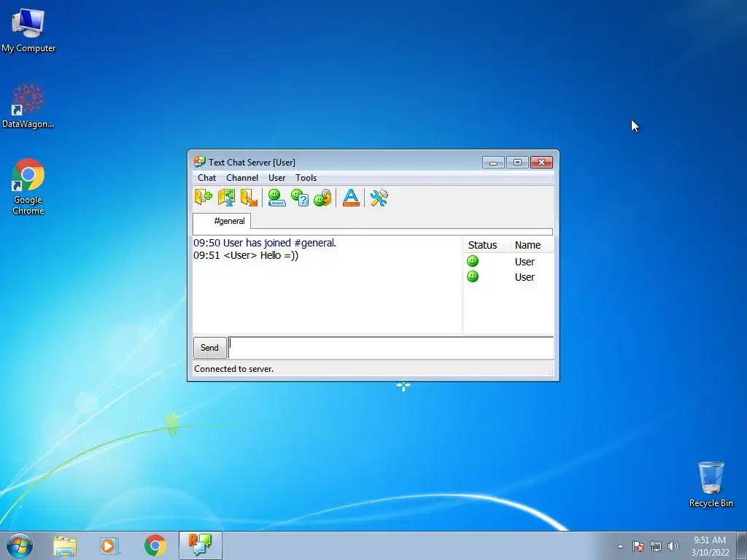Select the second 'User' name in the user list
This screenshot has width=747, height=560.
525,276
